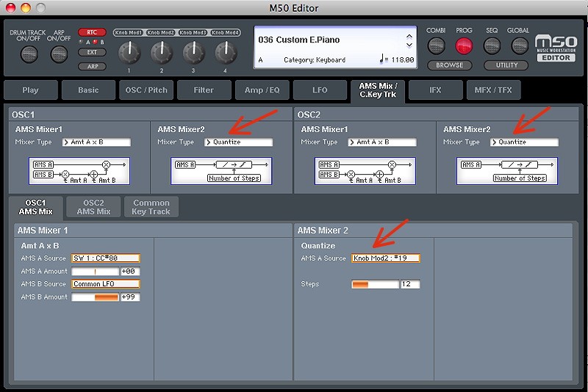Click OSC2 AMS Mixer1 Amt A x B diagram
Image resolution: width=588 pixels, height=392 pixels.
(365, 171)
